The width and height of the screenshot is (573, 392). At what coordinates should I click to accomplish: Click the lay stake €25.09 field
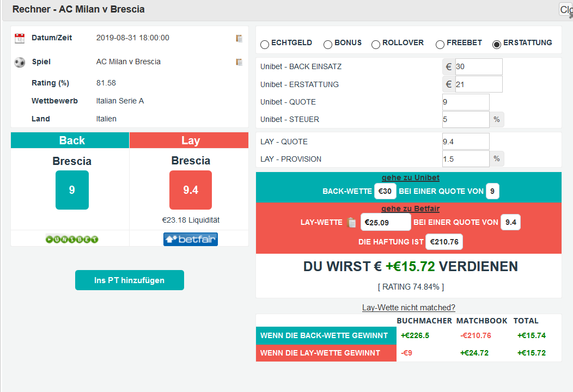point(386,222)
